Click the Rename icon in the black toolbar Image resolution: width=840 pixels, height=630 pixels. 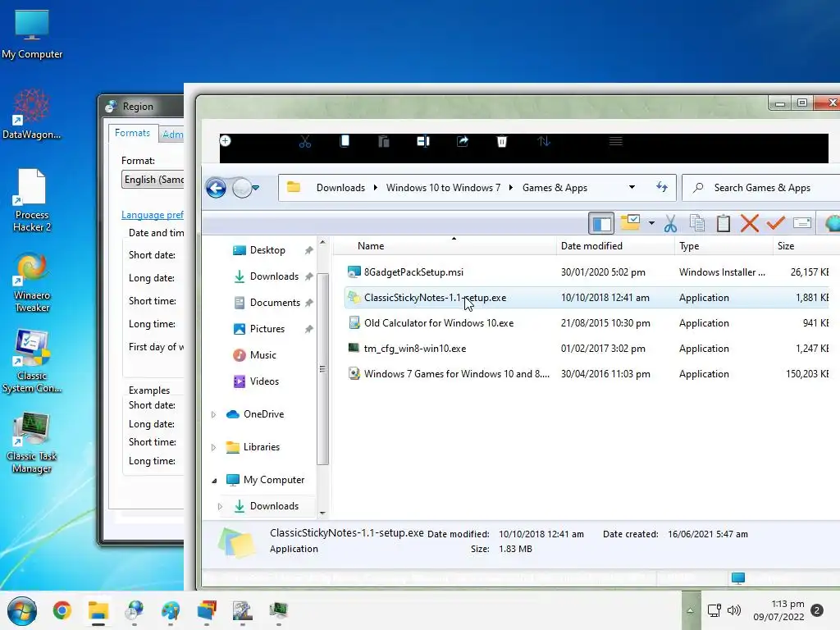(423, 141)
